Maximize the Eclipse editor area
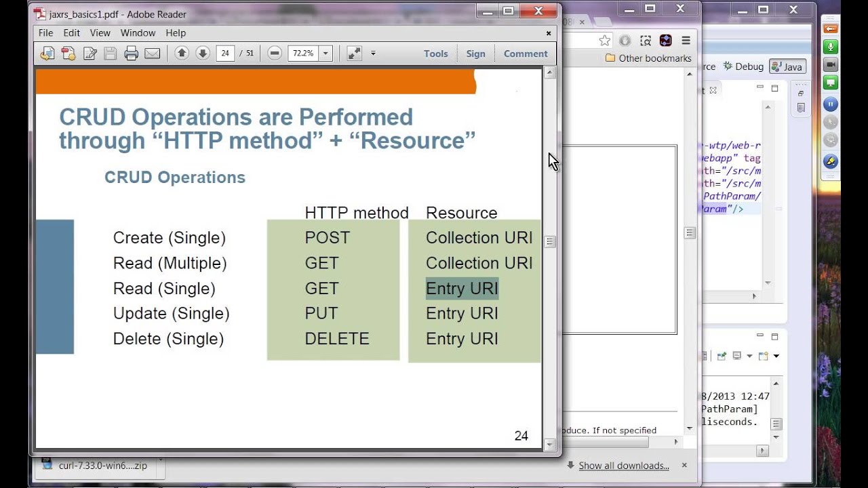The image size is (868, 488). click(774, 87)
